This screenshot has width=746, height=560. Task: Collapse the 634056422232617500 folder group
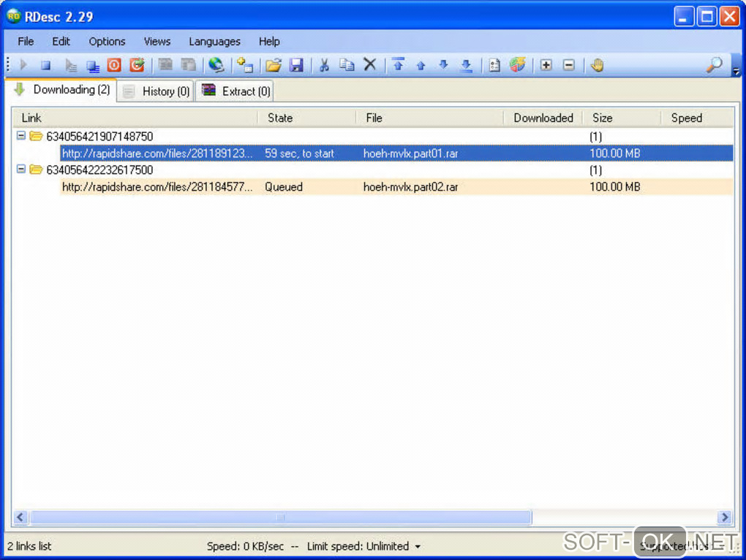click(21, 169)
